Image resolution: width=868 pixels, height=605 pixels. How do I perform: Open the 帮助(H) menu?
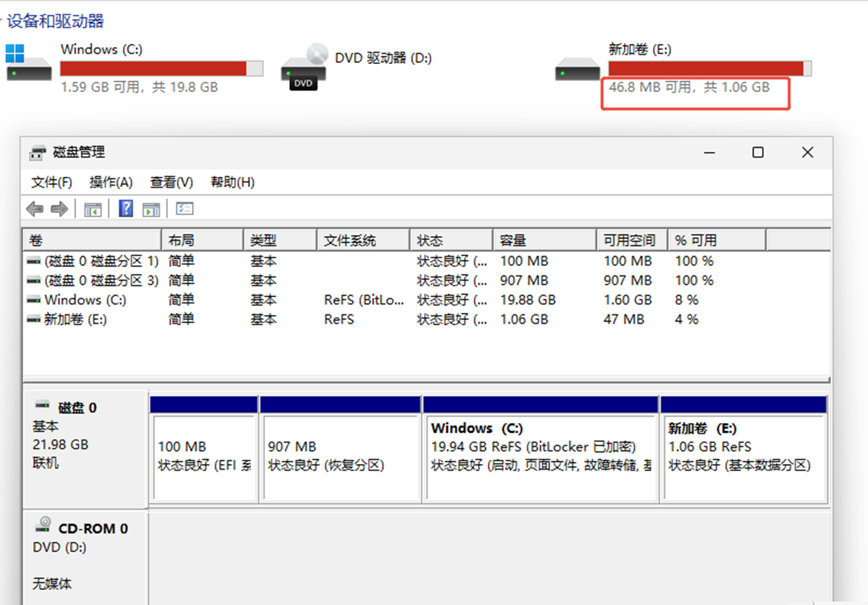tap(232, 182)
